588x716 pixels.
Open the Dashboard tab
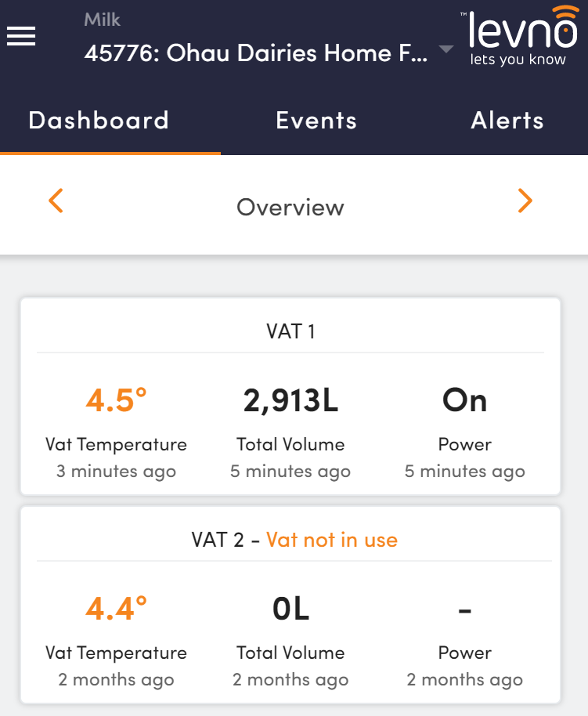tap(99, 121)
